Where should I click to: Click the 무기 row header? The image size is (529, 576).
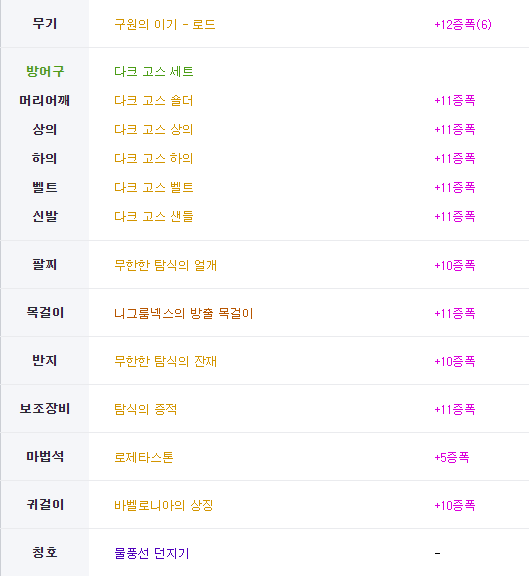pos(45,24)
